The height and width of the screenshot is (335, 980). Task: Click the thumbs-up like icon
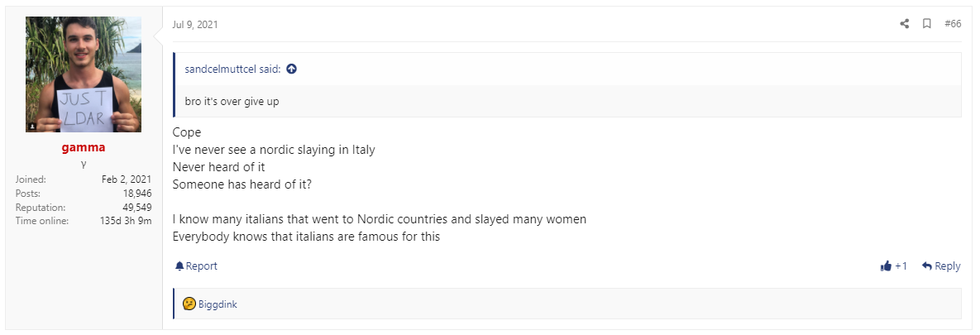(x=886, y=266)
